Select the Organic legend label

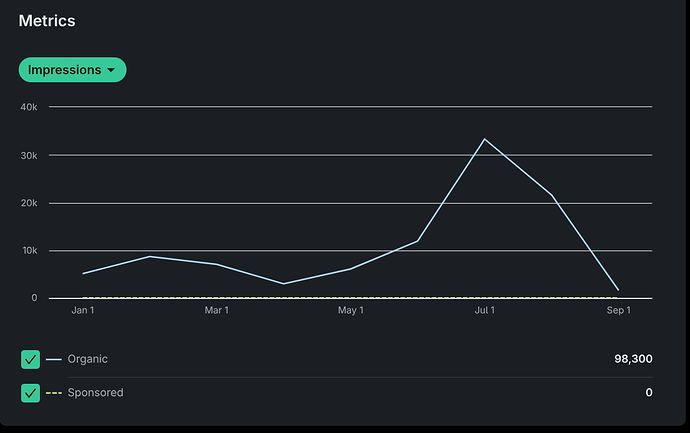pyautogui.click(x=87, y=359)
